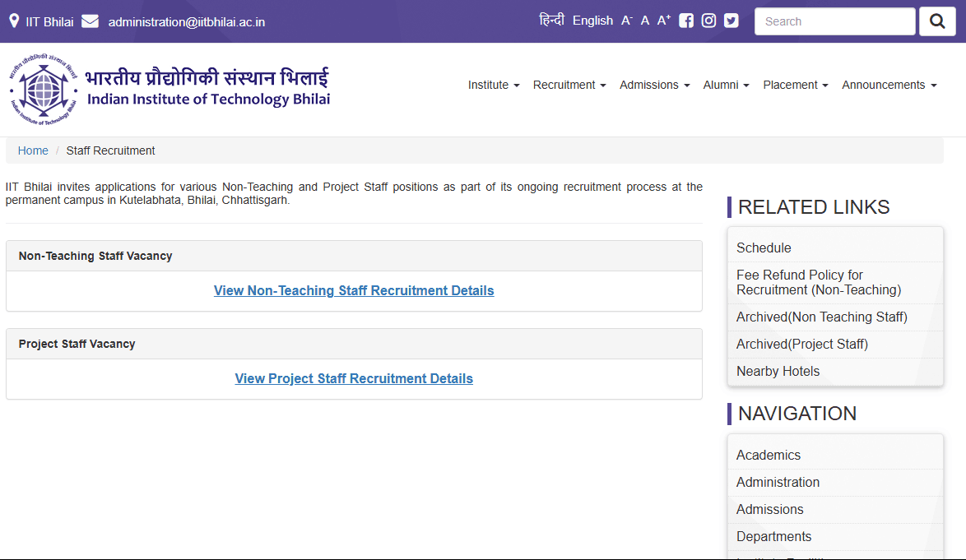Open the Twitter icon in the header

pyautogui.click(x=731, y=20)
